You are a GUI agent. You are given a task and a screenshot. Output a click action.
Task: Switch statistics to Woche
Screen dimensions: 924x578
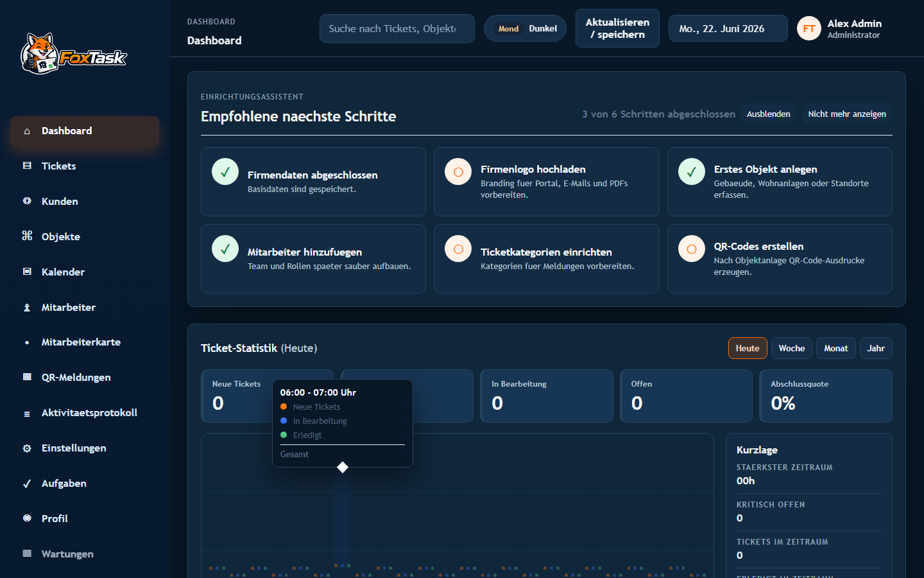point(792,348)
